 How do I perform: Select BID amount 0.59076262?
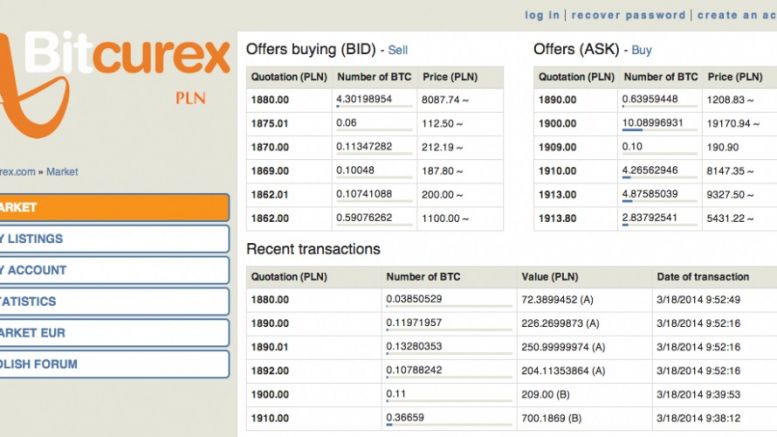pyautogui.click(x=364, y=218)
